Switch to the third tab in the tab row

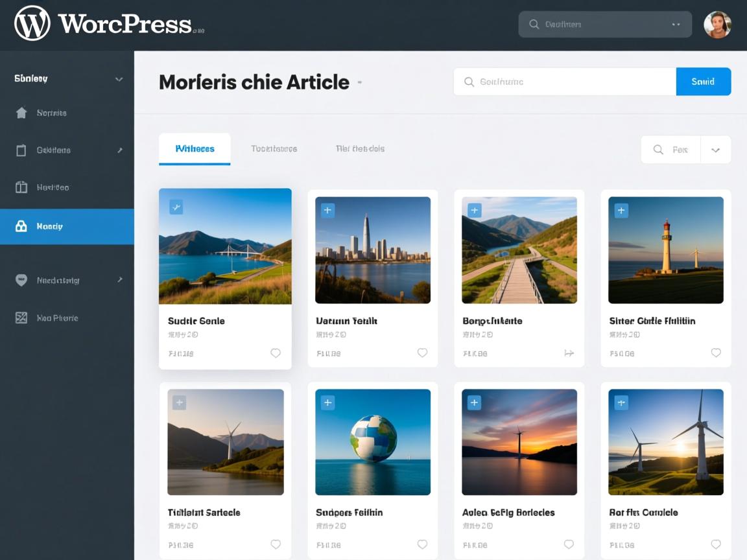click(360, 149)
